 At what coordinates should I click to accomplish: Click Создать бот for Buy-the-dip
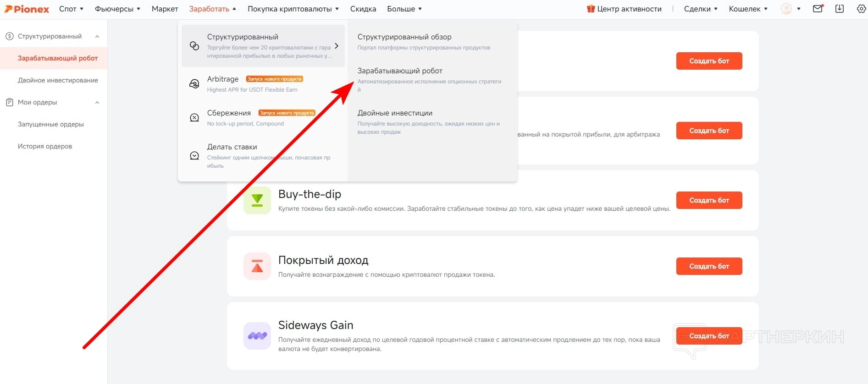(709, 200)
